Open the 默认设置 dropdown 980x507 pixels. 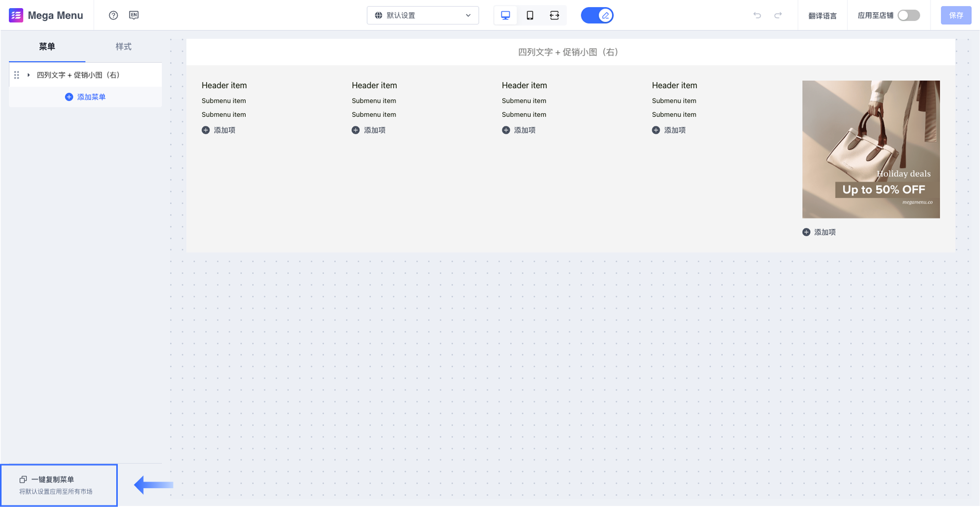tap(423, 15)
